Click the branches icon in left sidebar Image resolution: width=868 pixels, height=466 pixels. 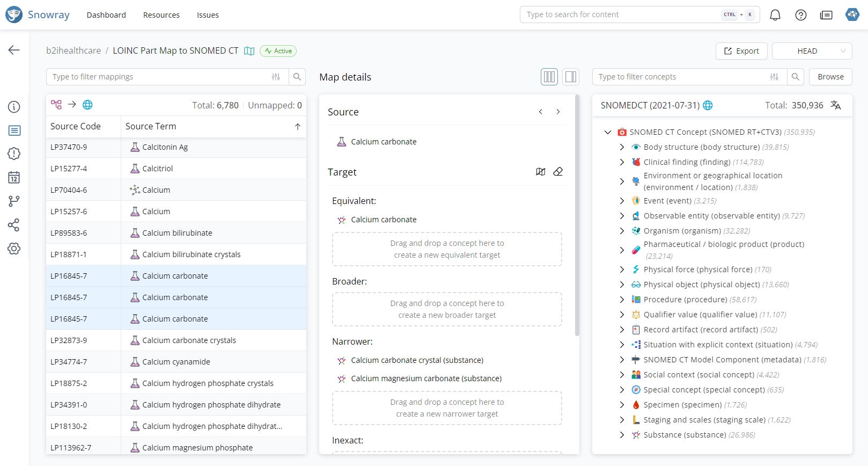point(14,201)
